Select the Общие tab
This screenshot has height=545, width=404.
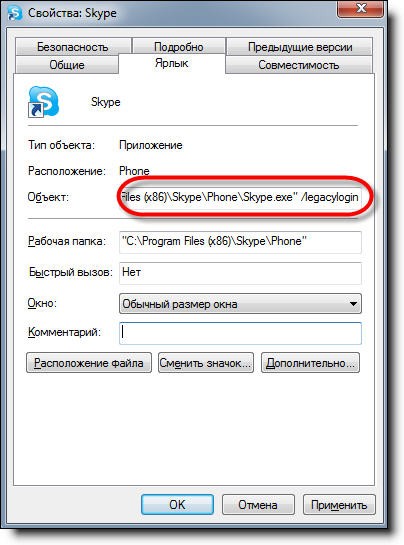[x=67, y=65]
